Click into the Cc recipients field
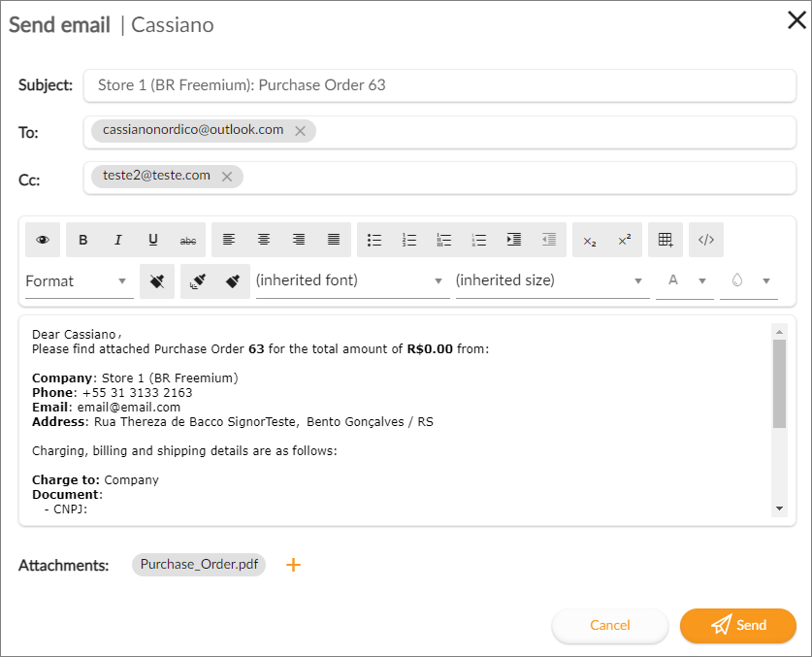The width and height of the screenshot is (812, 657). click(x=439, y=179)
